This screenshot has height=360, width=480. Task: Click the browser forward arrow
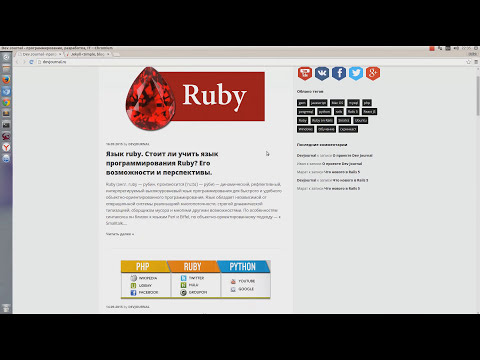click(24, 62)
